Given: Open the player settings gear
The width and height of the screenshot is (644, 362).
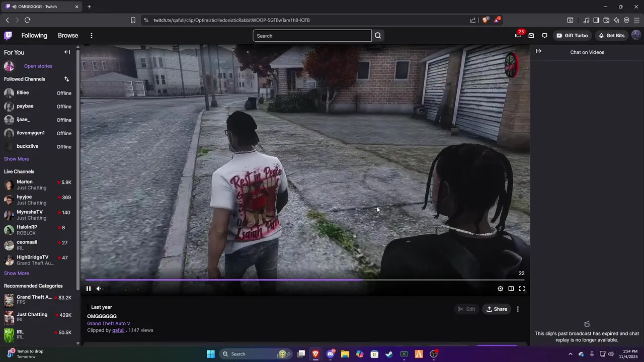Looking at the screenshot, I should (500, 289).
